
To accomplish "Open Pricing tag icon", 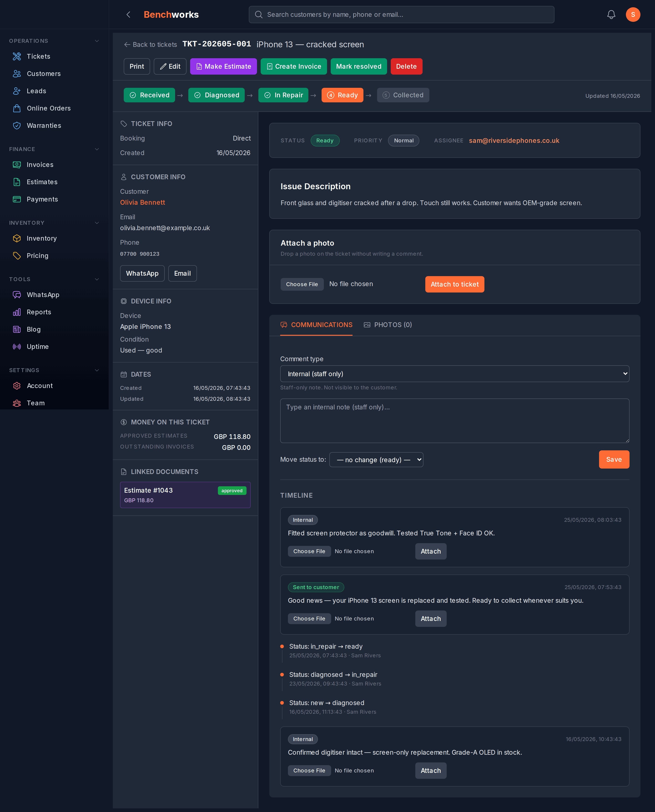I will click(17, 256).
